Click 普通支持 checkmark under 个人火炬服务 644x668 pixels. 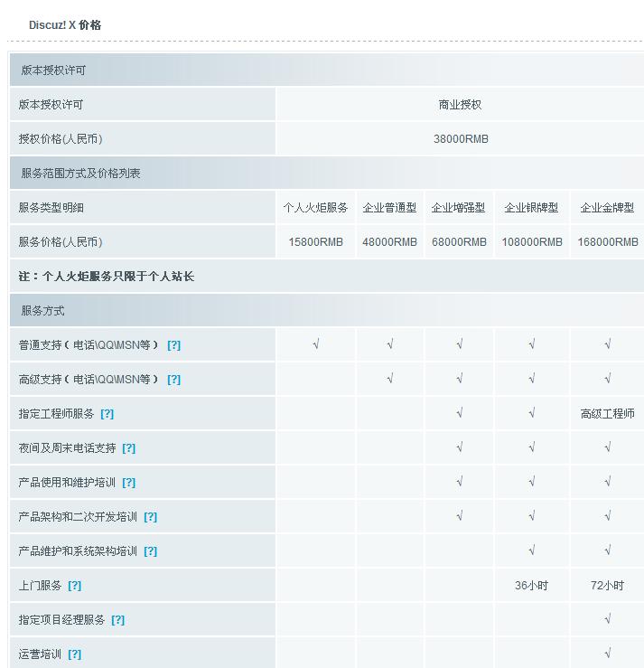(315, 344)
